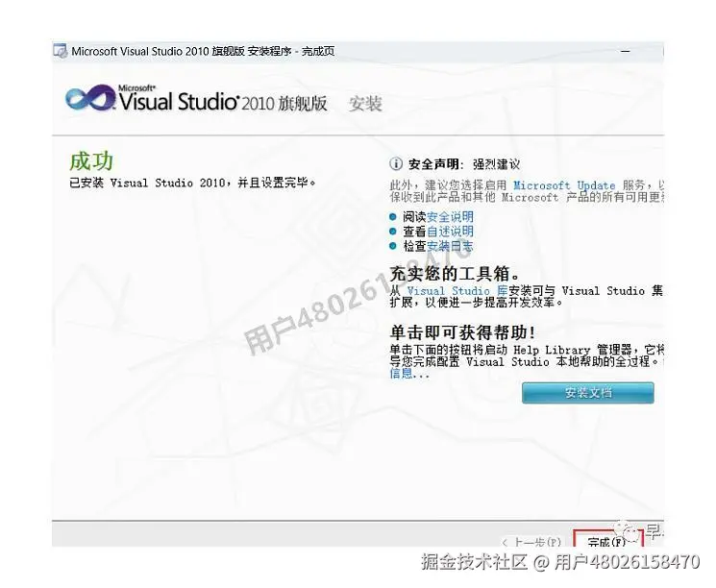Click the installer icon in title bar
716x588 pixels.
[x=60, y=51]
